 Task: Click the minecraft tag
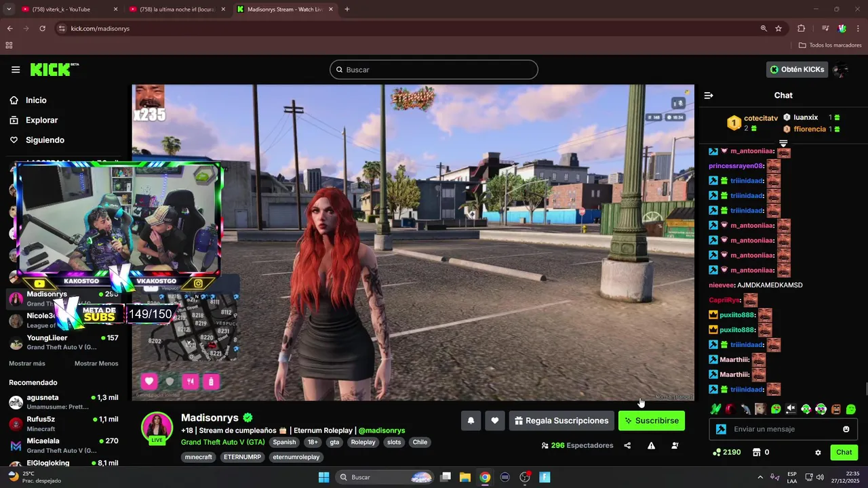click(x=199, y=457)
